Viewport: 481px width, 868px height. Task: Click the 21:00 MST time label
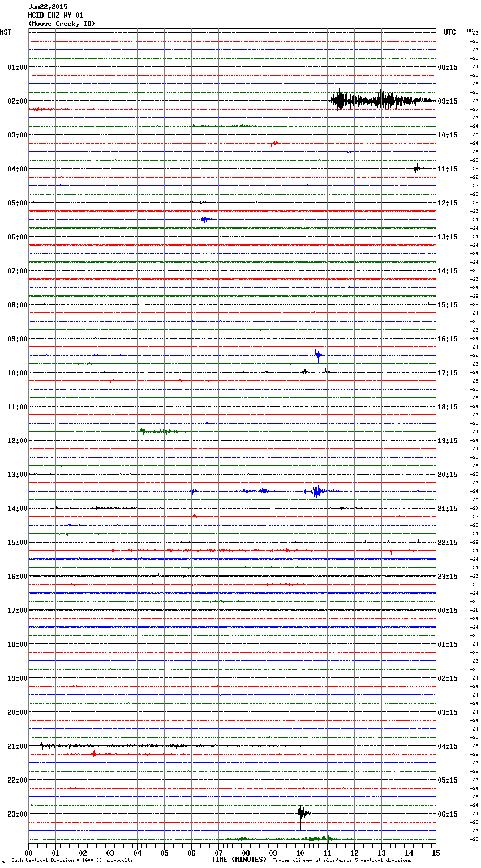tap(17, 746)
